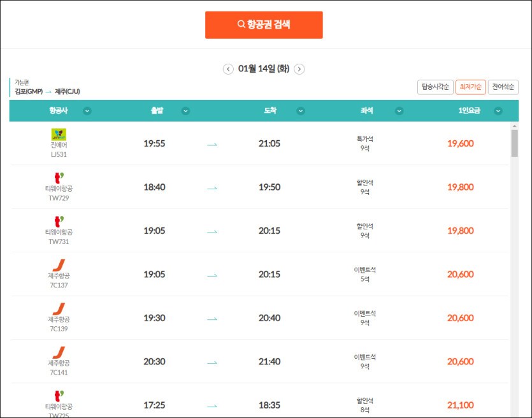532x418 pixels.
Task: Select 최저가순 lowest price sorting
Action: (470, 87)
